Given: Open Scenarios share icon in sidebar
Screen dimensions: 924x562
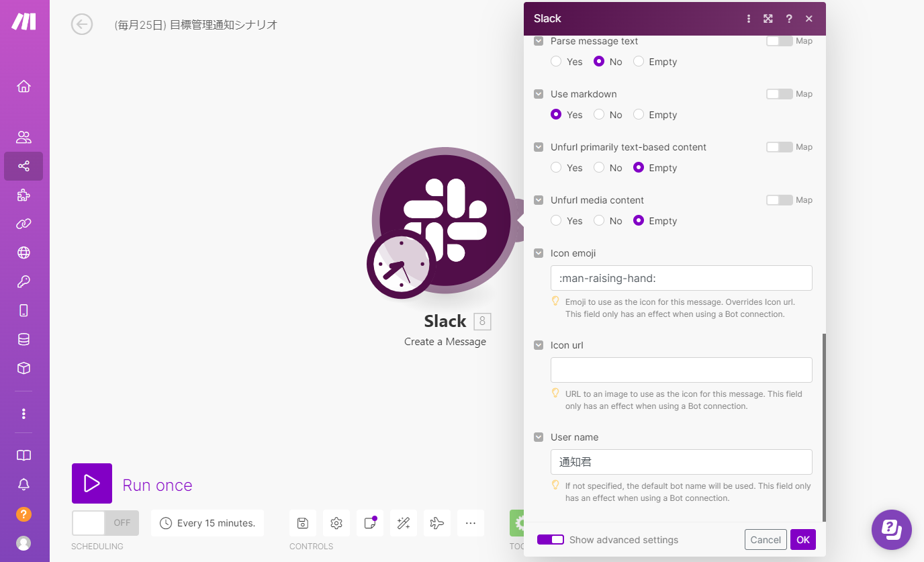Looking at the screenshot, I should [x=24, y=166].
